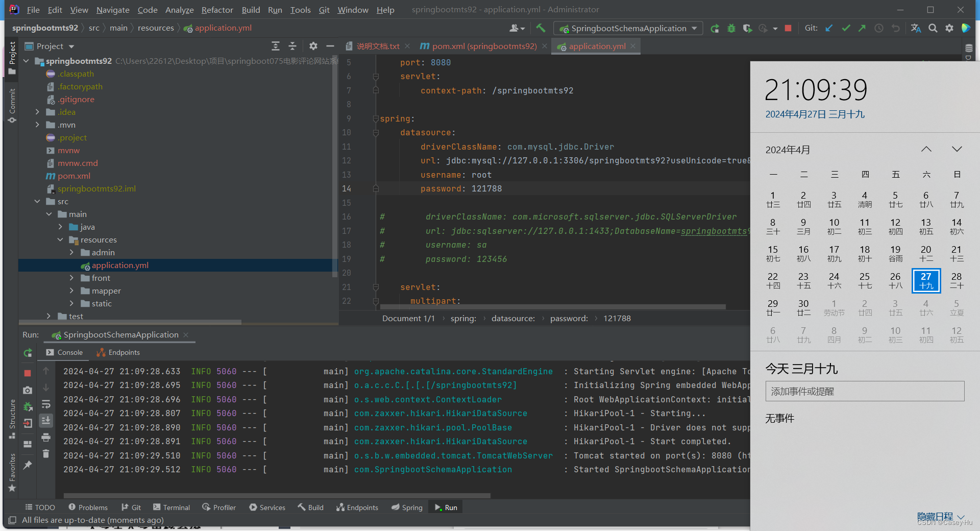Open IDE settings gear in the top toolbar
The height and width of the screenshot is (531, 980).
click(949, 28)
